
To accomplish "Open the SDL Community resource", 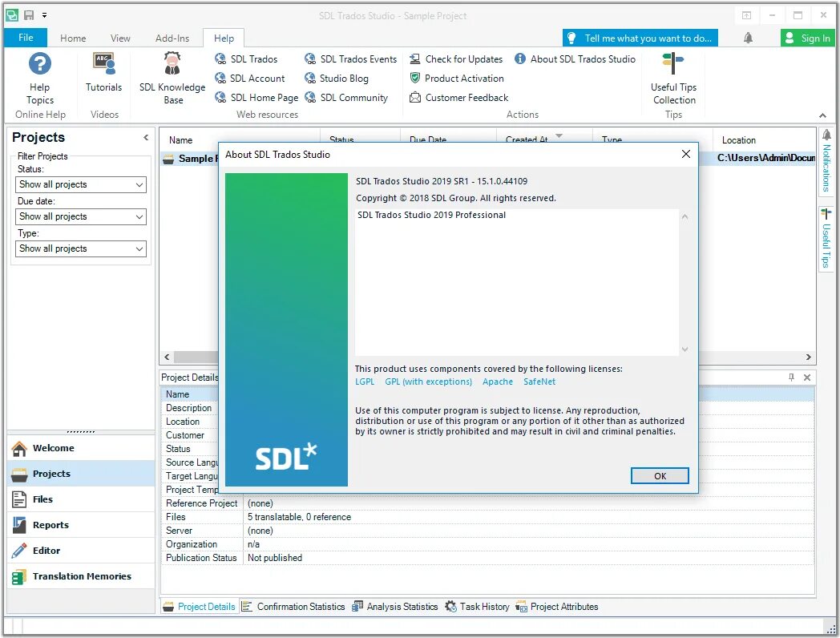I will (346, 98).
